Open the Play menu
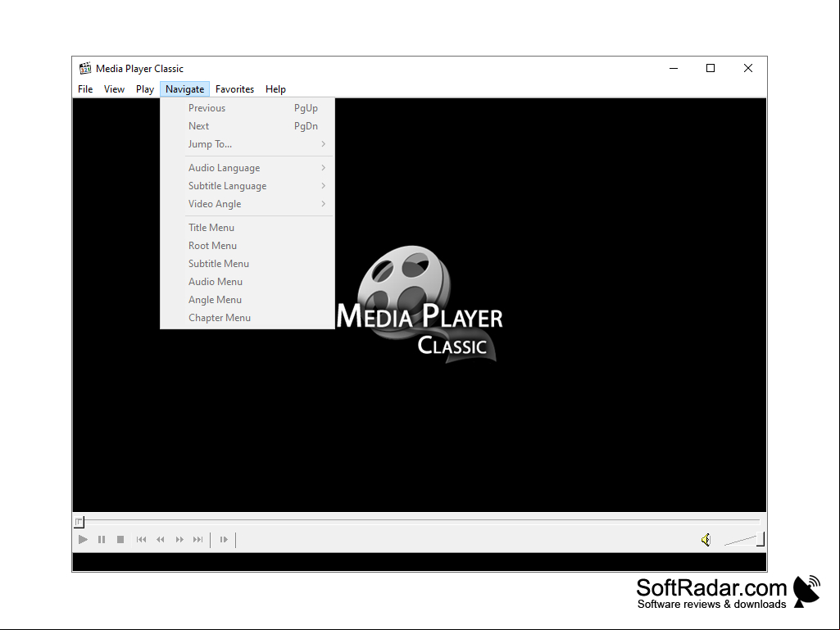The height and width of the screenshot is (630, 840). click(x=144, y=89)
